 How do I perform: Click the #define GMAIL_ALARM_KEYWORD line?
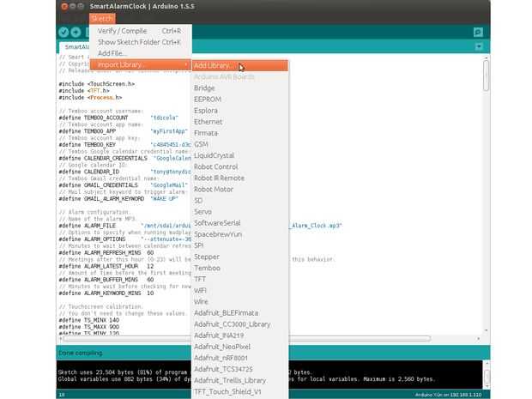(118, 199)
